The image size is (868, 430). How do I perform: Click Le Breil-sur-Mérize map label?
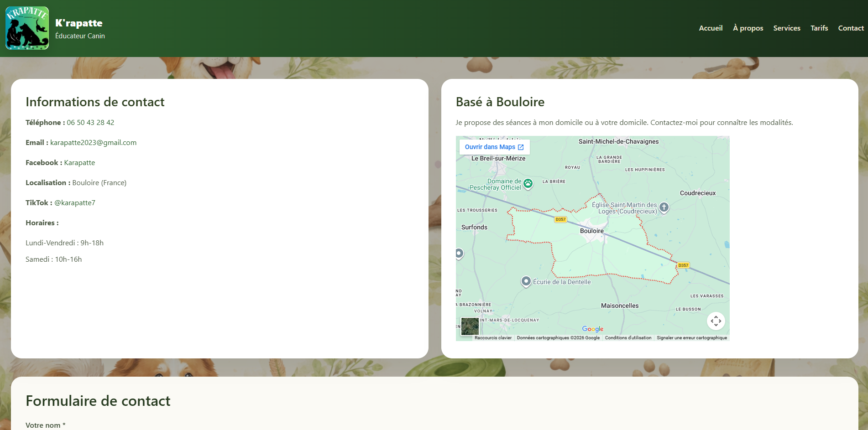[498, 158]
